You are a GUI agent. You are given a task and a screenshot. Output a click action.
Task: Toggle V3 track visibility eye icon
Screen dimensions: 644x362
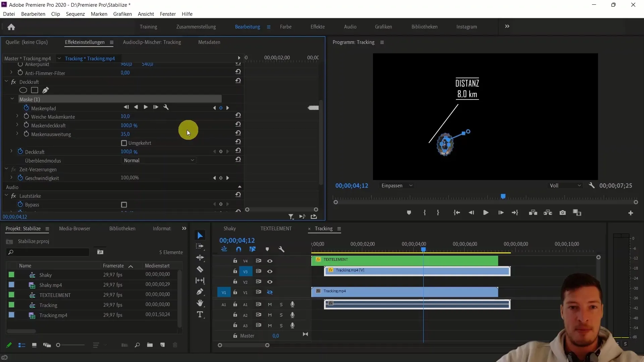269,271
